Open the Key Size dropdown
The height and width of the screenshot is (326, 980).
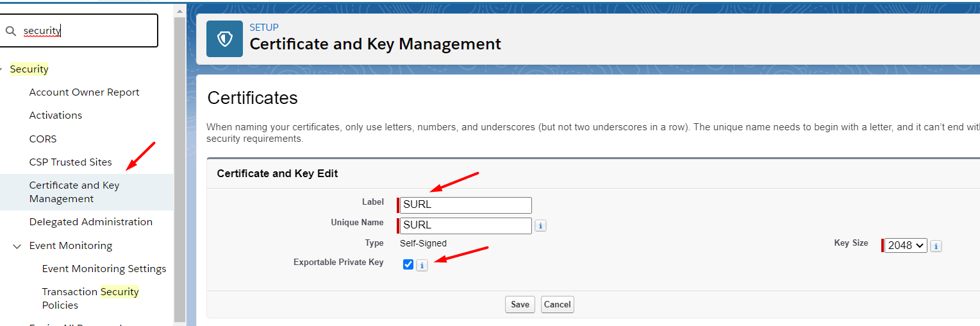[x=906, y=245]
